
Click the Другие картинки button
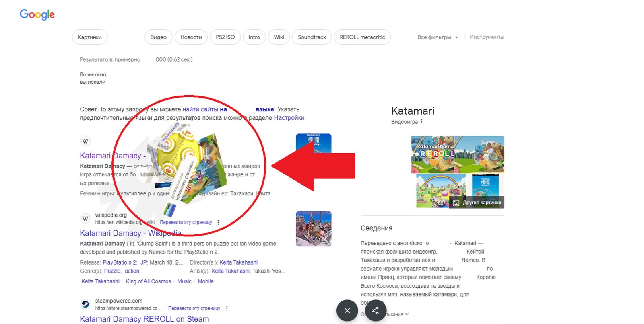point(477,203)
